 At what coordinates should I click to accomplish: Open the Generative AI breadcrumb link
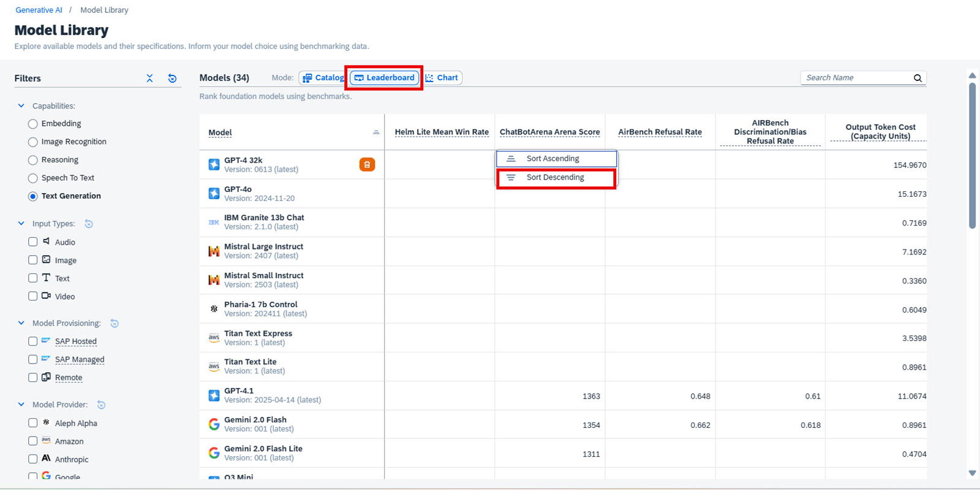(39, 10)
